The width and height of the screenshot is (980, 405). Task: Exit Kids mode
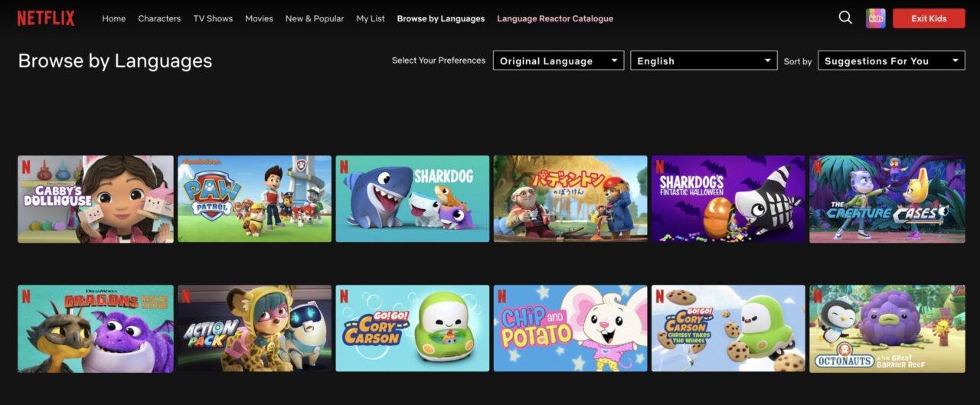[x=929, y=18]
